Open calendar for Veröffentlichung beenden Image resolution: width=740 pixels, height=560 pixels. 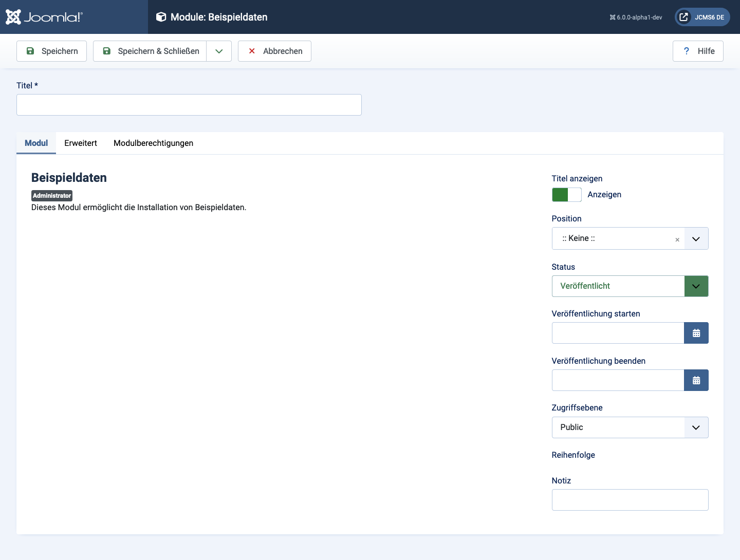pyautogui.click(x=696, y=380)
